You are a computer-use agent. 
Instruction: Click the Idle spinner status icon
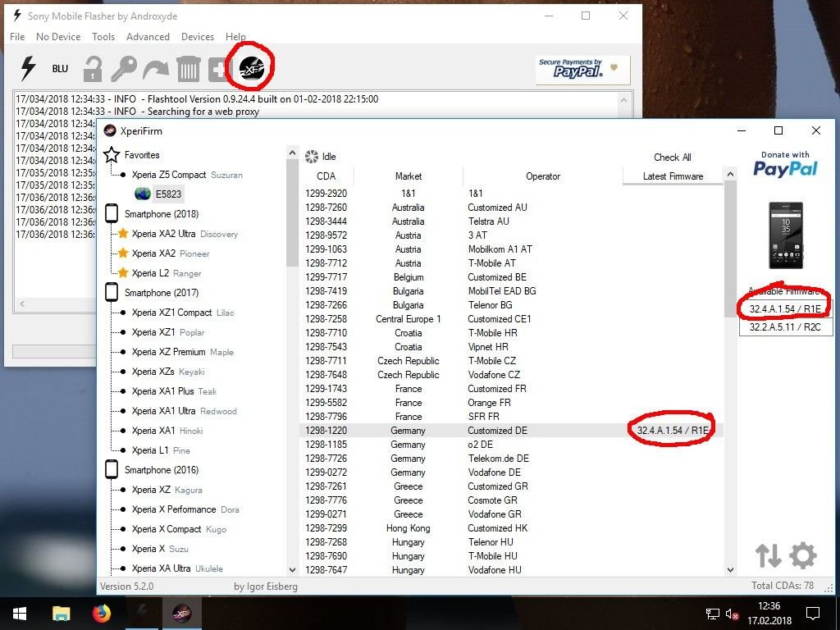click(311, 157)
